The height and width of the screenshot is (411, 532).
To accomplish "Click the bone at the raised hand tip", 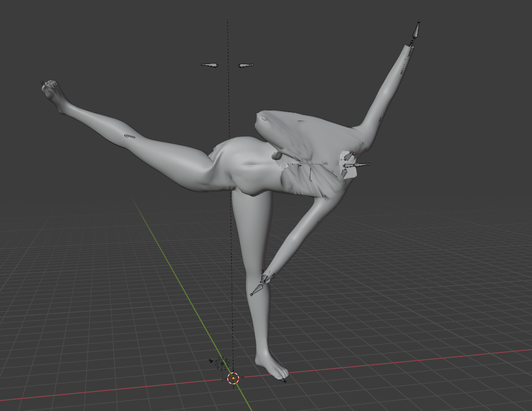I will [x=416, y=30].
